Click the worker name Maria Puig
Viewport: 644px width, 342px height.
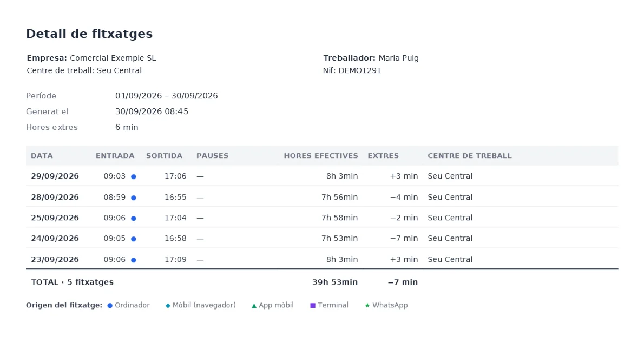pyautogui.click(x=398, y=58)
